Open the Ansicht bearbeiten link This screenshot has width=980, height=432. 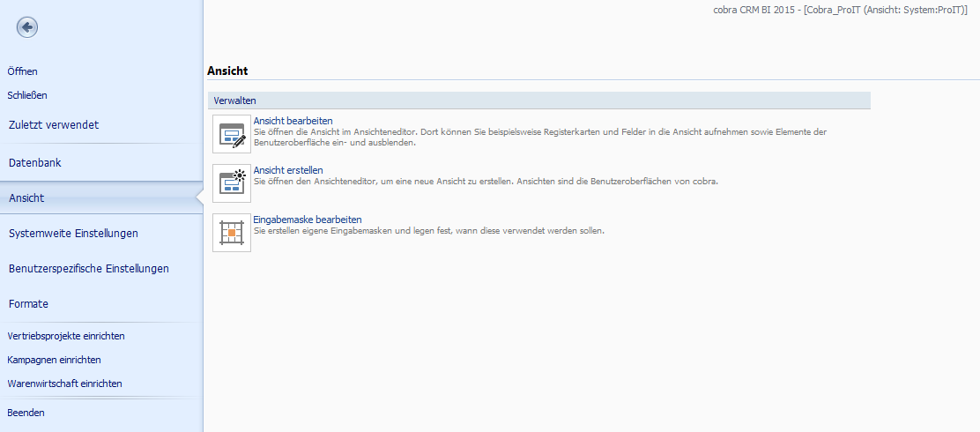(293, 121)
